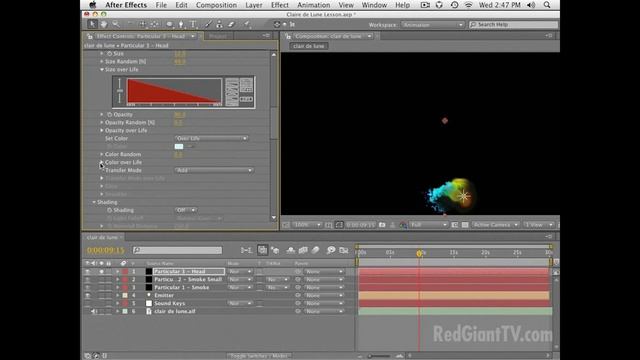The height and width of the screenshot is (360, 640).
Task: Open the Active Camera dropdown
Action: pos(495,225)
